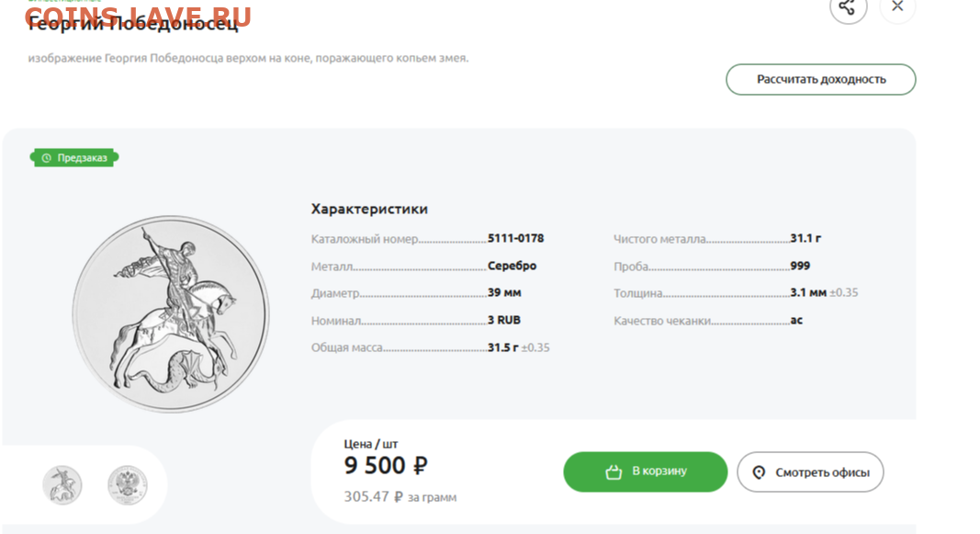Click the 31.1 г pure metal value
This screenshot has width=980, height=534.
click(x=805, y=238)
